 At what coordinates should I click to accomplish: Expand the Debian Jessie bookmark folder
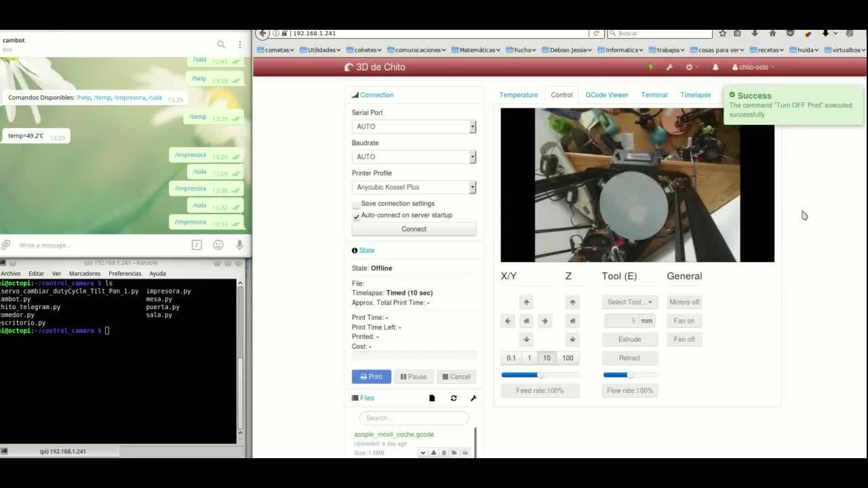(x=566, y=50)
